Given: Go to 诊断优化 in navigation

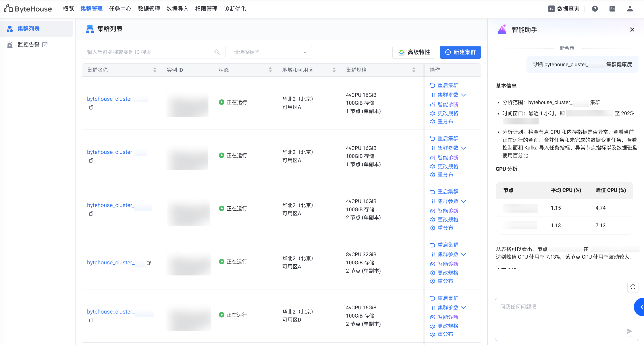Looking at the screenshot, I should [x=235, y=9].
